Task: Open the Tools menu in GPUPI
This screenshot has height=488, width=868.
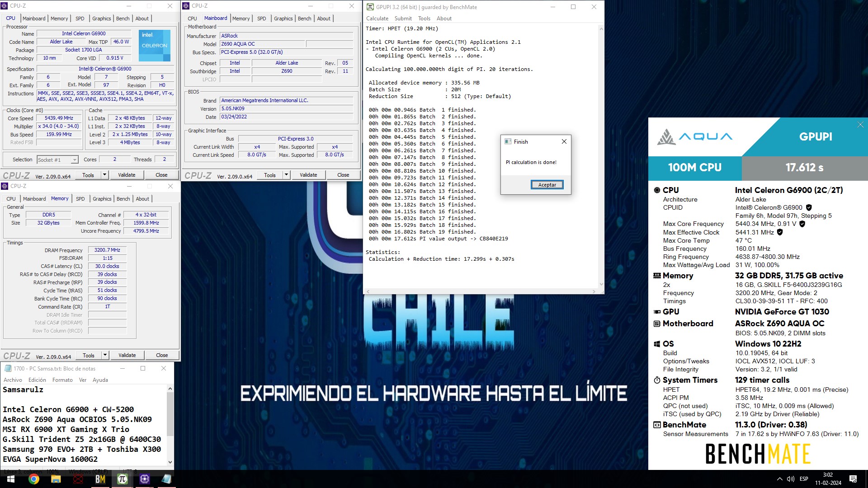Action: [424, 19]
